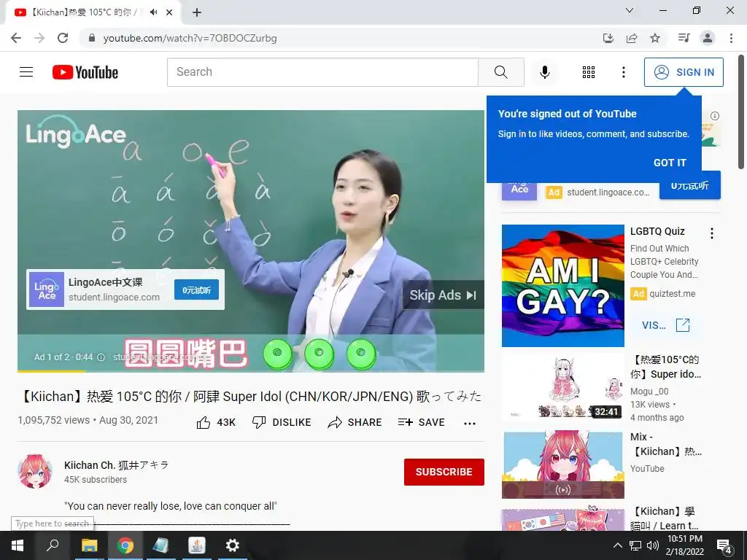
Task: Click the page vertical scrollbar
Action: click(x=741, y=112)
